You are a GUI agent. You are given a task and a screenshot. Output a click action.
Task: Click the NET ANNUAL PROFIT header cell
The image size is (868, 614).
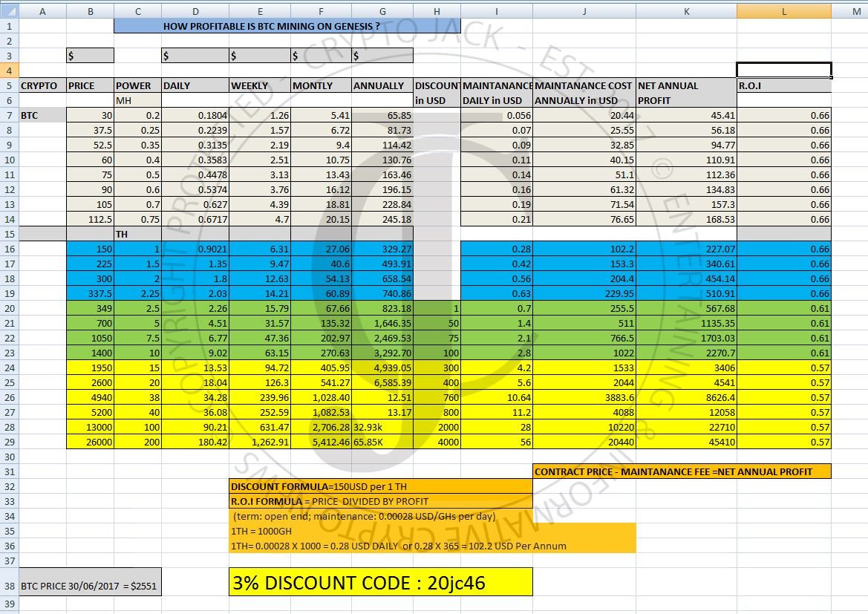tap(686, 93)
